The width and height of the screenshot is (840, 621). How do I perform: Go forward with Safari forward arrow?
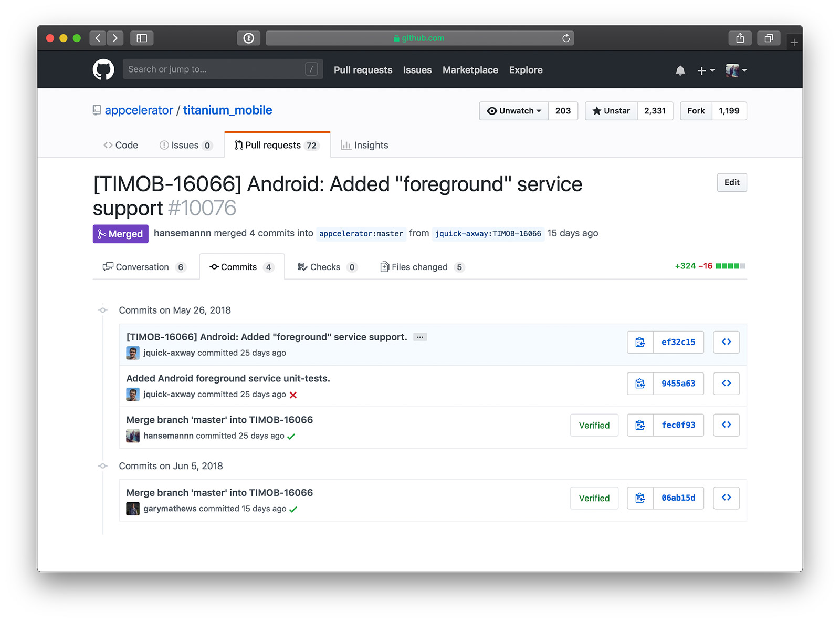point(115,38)
